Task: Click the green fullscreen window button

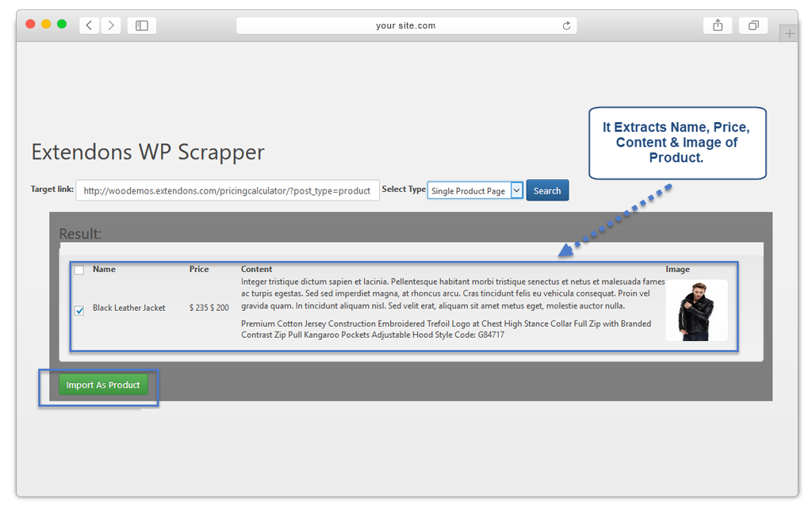Action: point(62,25)
